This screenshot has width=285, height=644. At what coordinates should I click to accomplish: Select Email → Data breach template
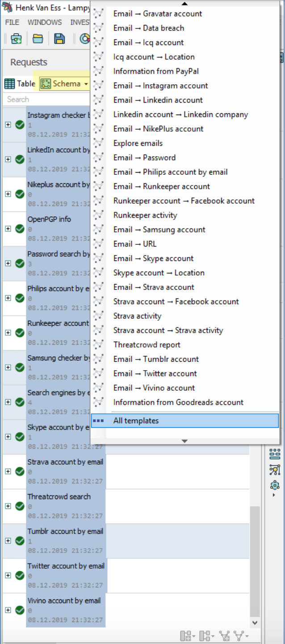pyautogui.click(x=149, y=28)
